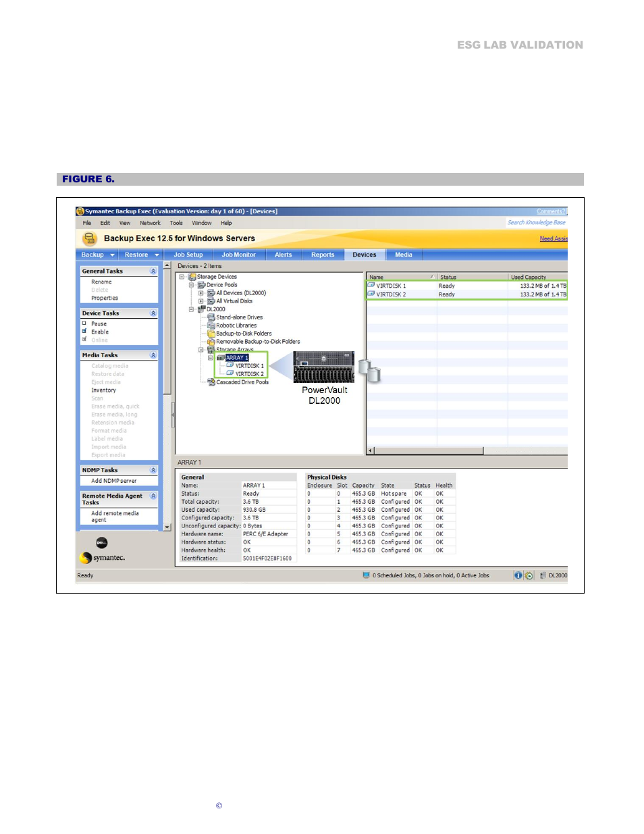Screen dimensions: 644x834
Task: Open the Network menu
Action: (x=150, y=223)
